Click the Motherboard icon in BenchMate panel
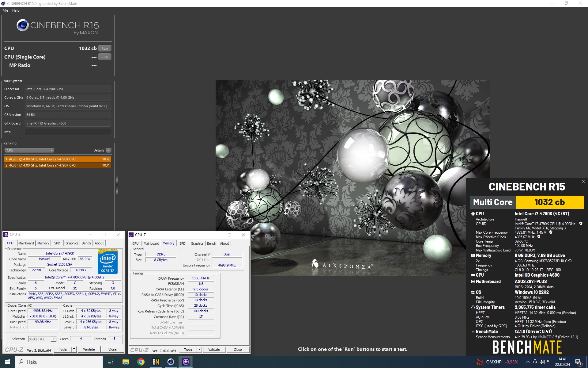Viewport: 588px width, 368px height. [473, 282]
